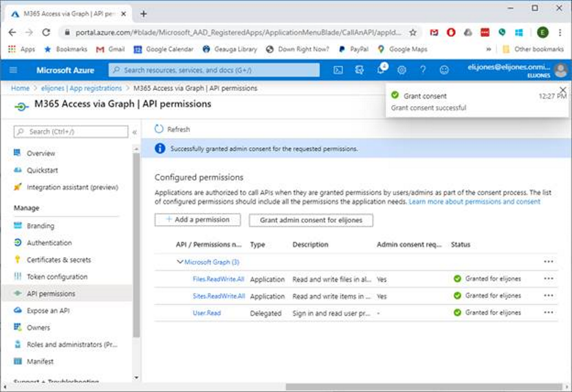Open the Authentication menu item
572x392 pixels.
(49, 243)
